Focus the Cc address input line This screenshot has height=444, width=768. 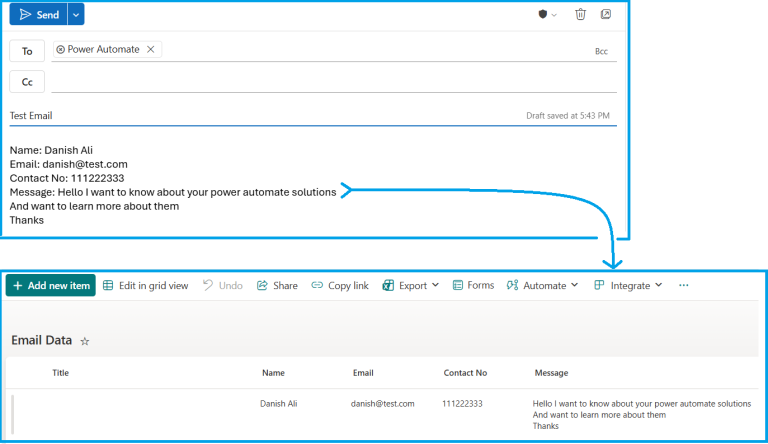(334, 82)
